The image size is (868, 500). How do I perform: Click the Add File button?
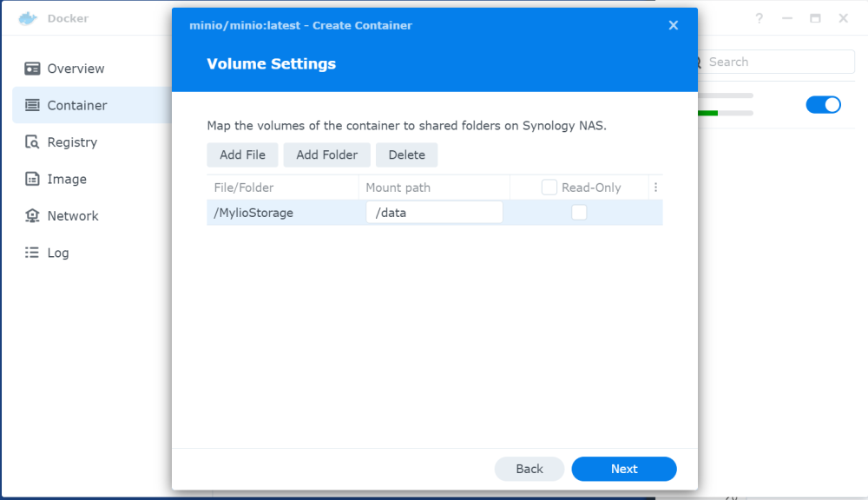tap(242, 155)
